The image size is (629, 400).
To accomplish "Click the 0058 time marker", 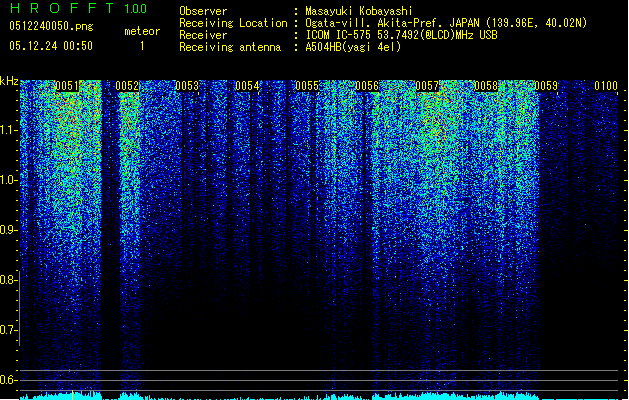I will click(486, 86).
